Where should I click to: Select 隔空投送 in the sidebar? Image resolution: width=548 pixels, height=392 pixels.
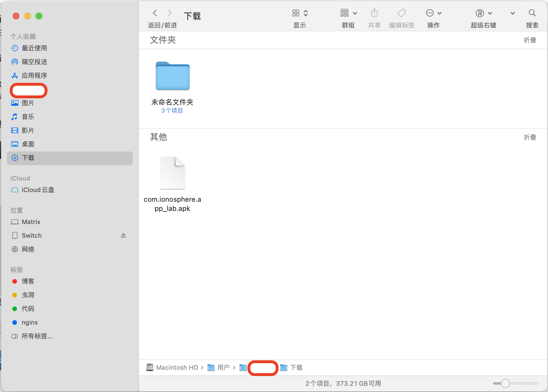[70, 62]
